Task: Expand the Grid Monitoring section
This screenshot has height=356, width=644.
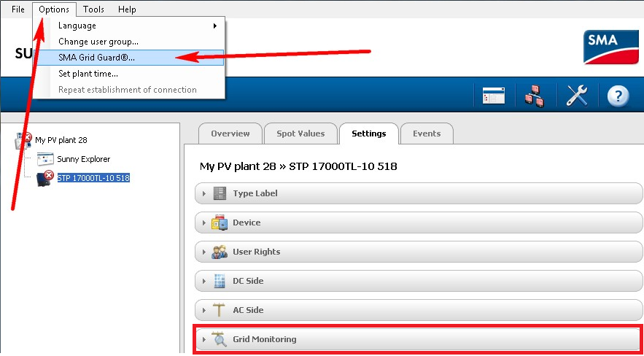Action: coord(418,339)
